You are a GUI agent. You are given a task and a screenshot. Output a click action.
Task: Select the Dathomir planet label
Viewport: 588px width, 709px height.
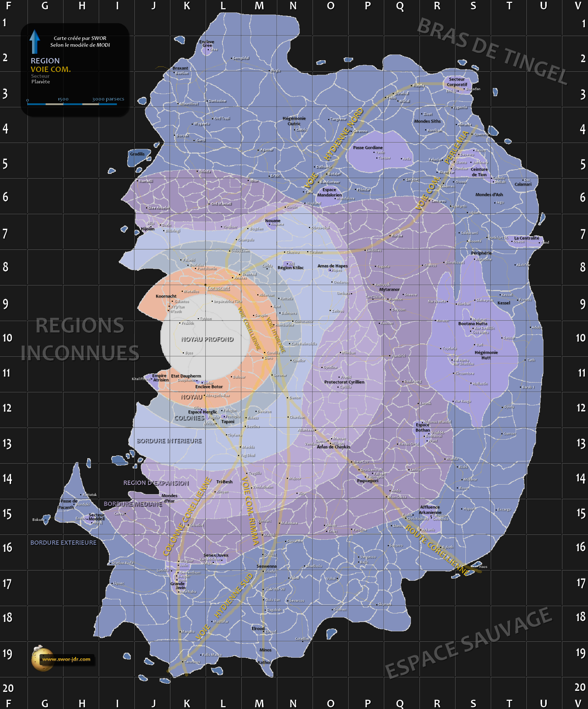(324, 166)
